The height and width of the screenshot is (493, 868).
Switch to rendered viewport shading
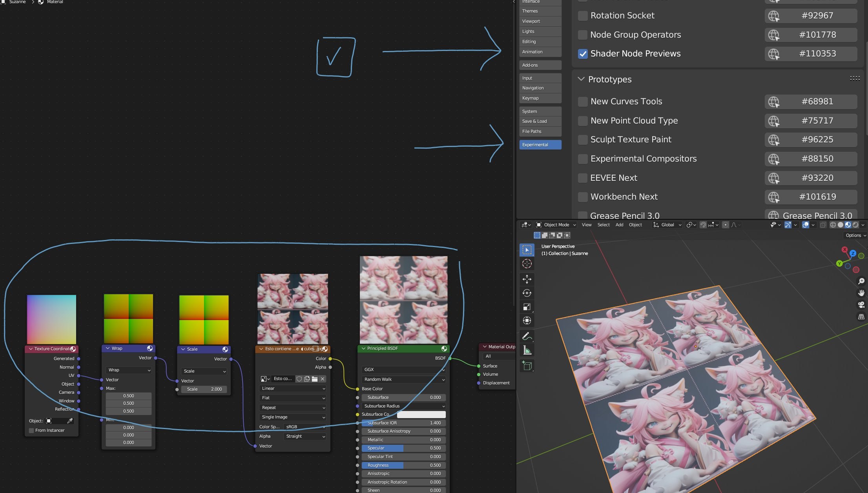[x=855, y=225]
